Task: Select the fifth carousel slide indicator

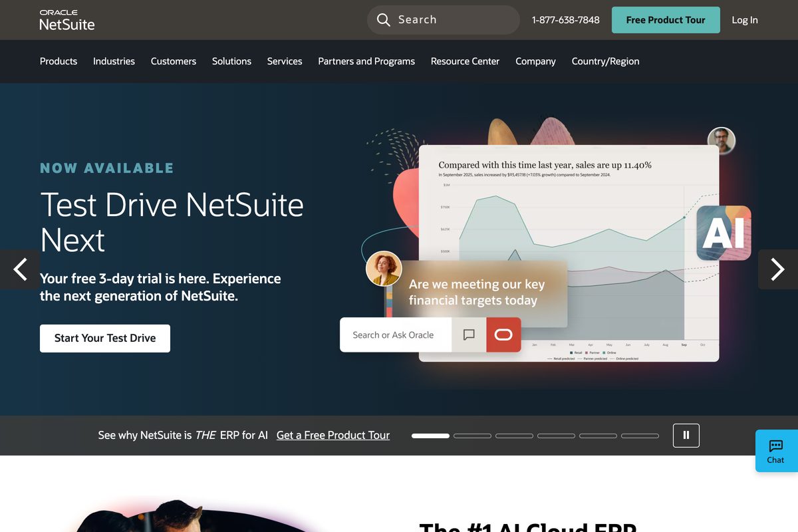Action: pyautogui.click(x=598, y=436)
